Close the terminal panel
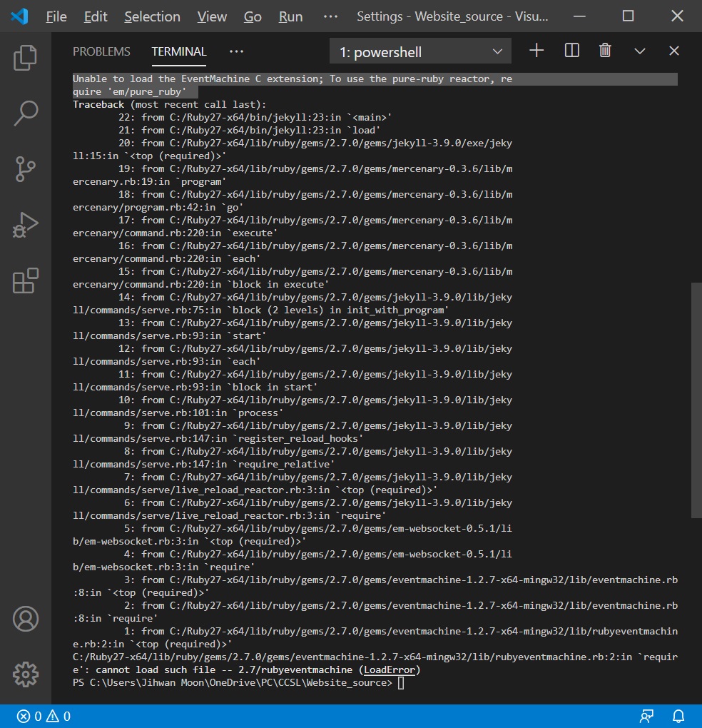The height and width of the screenshot is (728, 702). point(673,51)
